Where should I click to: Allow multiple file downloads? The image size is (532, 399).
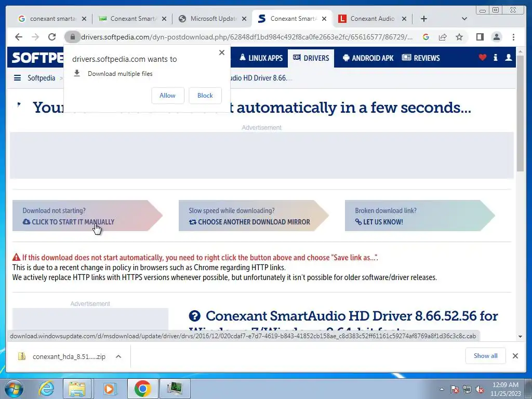click(168, 96)
